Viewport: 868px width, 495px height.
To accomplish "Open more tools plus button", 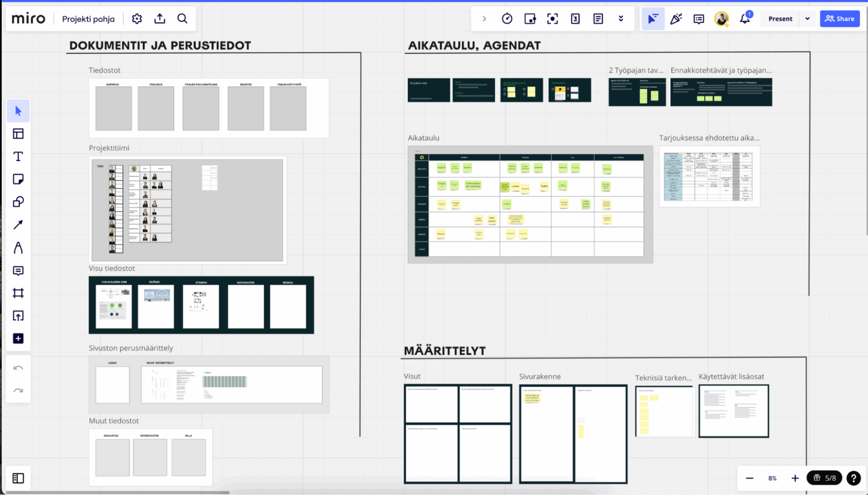I will [x=18, y=338].
